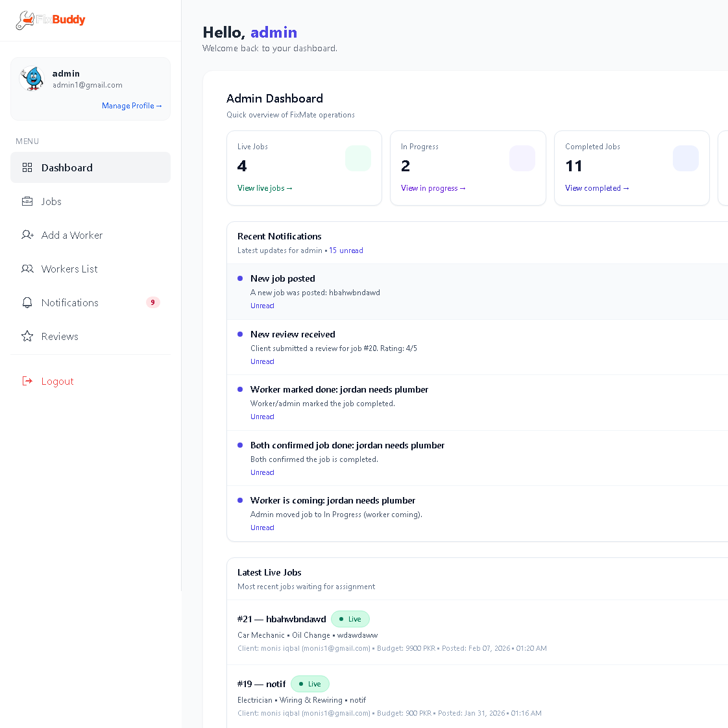Follow the View in progress link
Viewport: 728px width, 728px height.
[433, 188]
